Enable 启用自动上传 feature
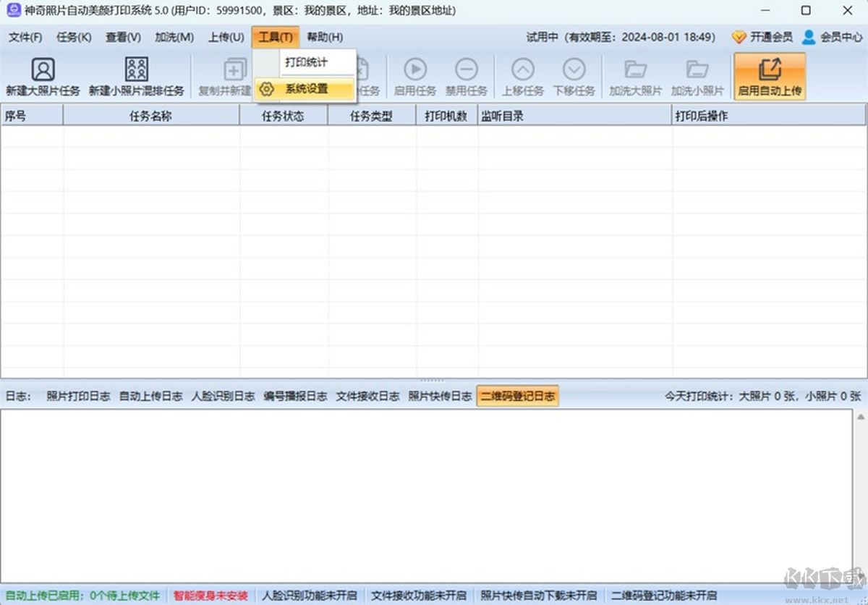The image size is (868, 605). pyautogui.click(x=770, y=75)
